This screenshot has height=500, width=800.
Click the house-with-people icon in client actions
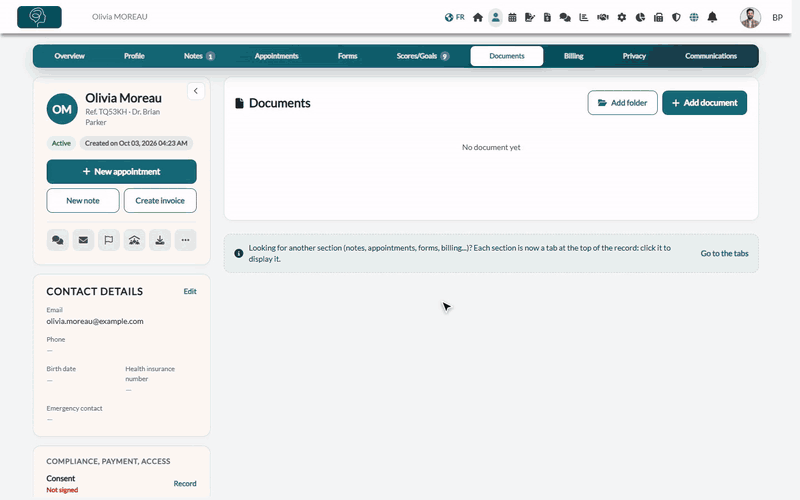134,240
